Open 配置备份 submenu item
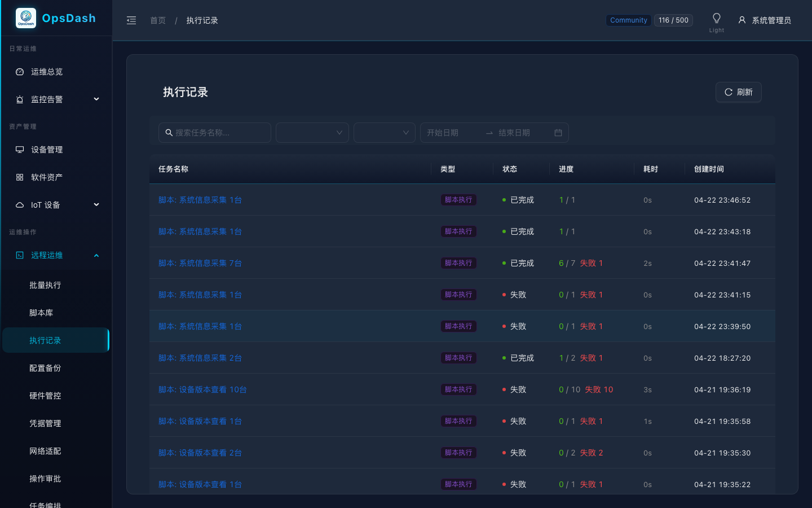The width and height of the screenshot is (812, 508). [56, 368]
